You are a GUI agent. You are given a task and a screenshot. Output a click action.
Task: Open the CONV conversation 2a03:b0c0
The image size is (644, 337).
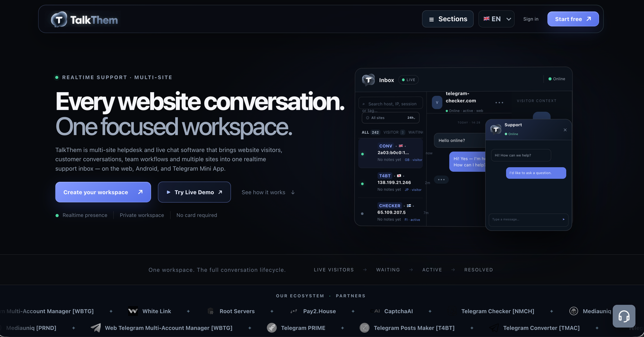point(391,153)
